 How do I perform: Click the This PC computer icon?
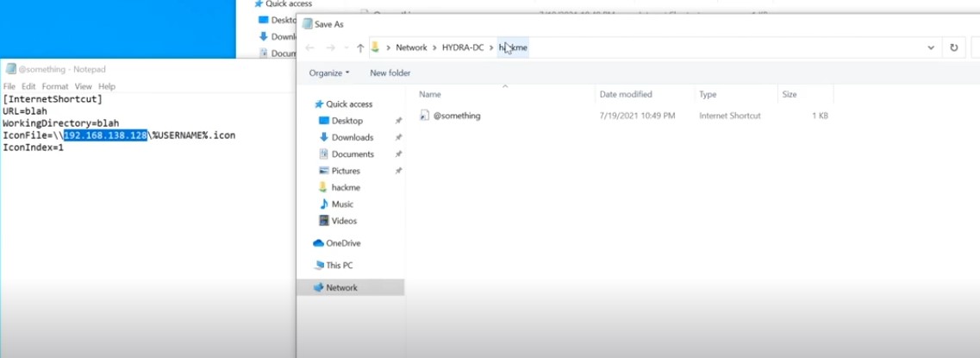click(x=319, y=266)
